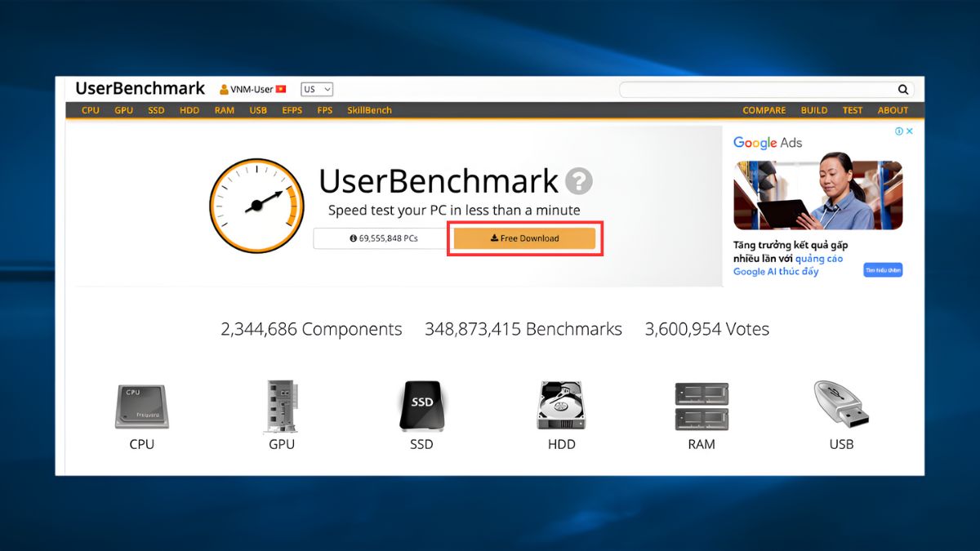
Task: Click the Free Download button
Action: (524, 238)
